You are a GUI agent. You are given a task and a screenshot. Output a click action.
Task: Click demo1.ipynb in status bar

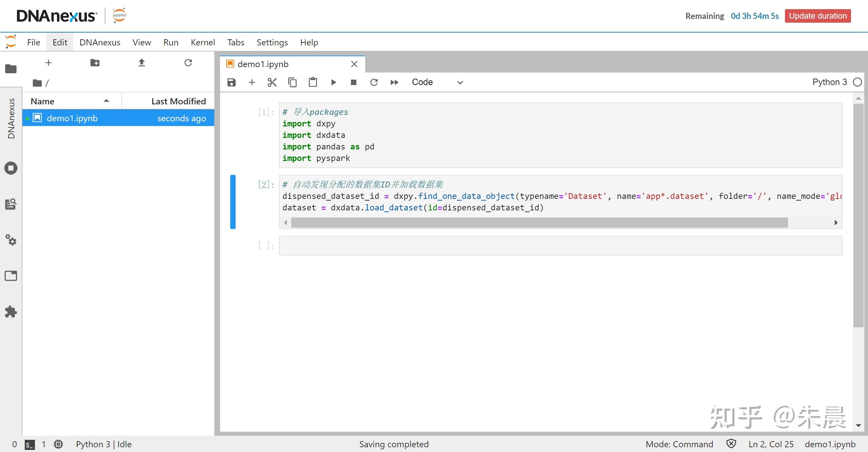(x=830, y=444)
